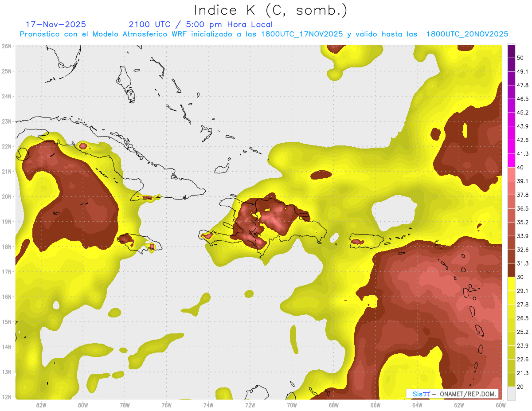This screenshot has height=411, width=532.
Task: Click the colorbar value 23.9
Action: click(x=523, y=346)
